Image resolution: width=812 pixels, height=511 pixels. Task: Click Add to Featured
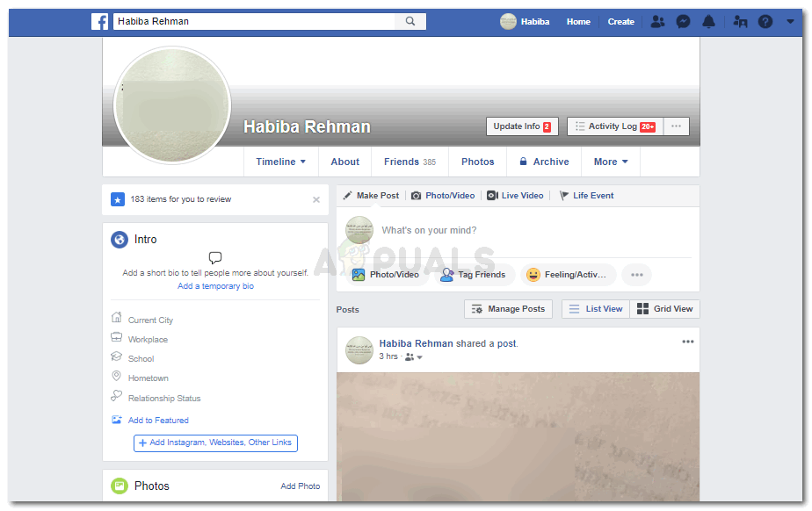158,420
